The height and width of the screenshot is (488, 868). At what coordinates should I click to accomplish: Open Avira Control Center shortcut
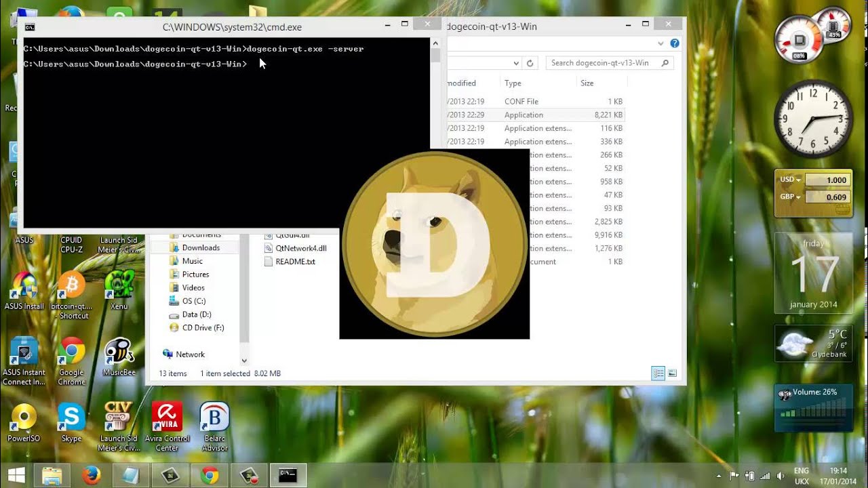[167, 427]
